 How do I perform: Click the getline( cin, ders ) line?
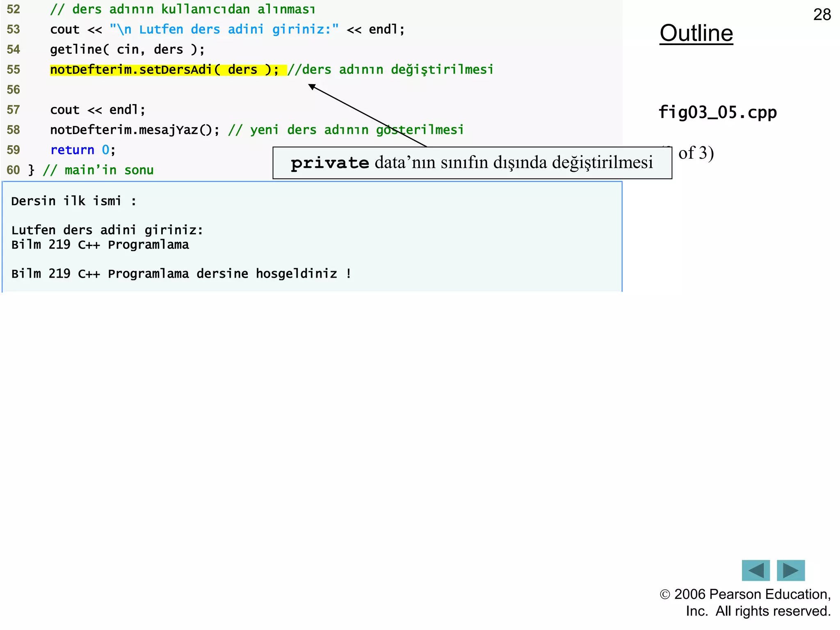pos(127,50)
